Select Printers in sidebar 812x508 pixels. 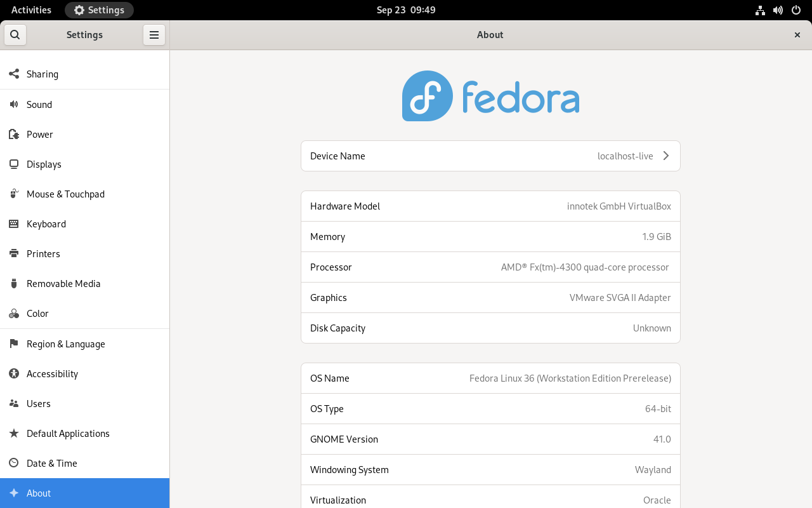(85, 253)
